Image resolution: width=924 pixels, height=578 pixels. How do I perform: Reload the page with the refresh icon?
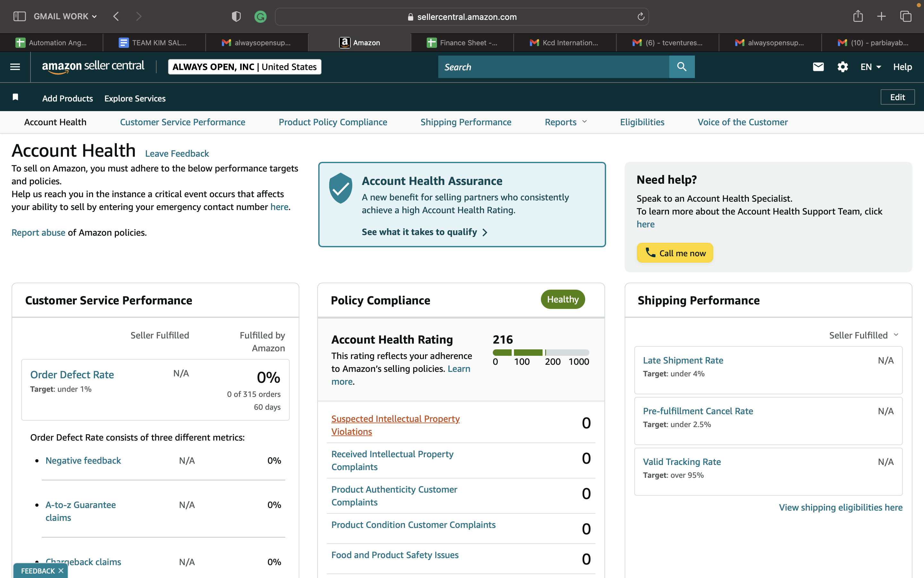pyautogui.click(x=641, y=16)
